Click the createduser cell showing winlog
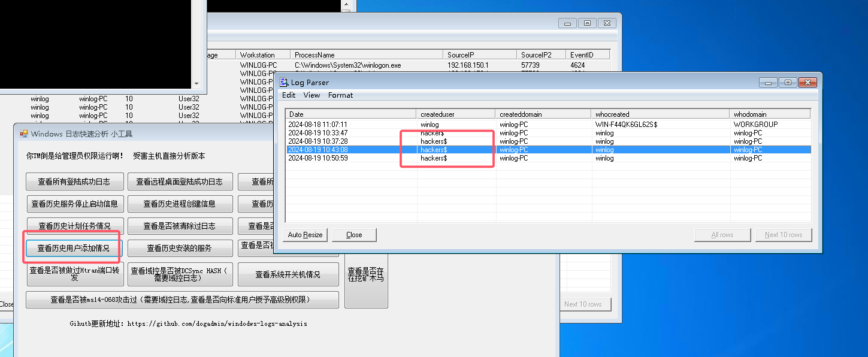Screen dimensions: 868x357 click(430, 125)
